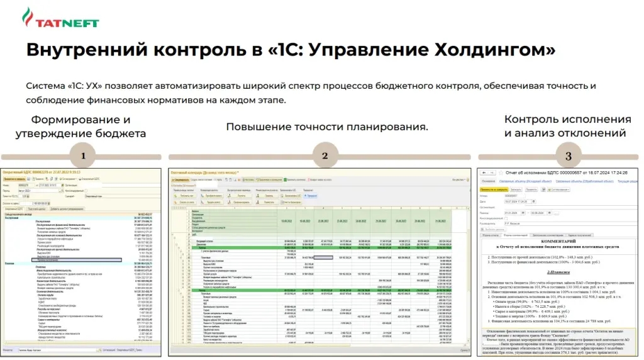
Task: Click Очистить балансировку button
Action: click(291, 203)
